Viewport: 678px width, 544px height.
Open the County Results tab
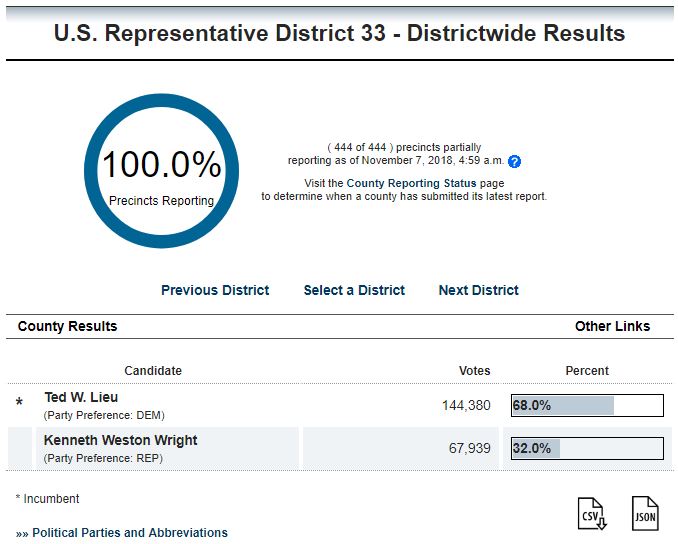tap(67, 326)
